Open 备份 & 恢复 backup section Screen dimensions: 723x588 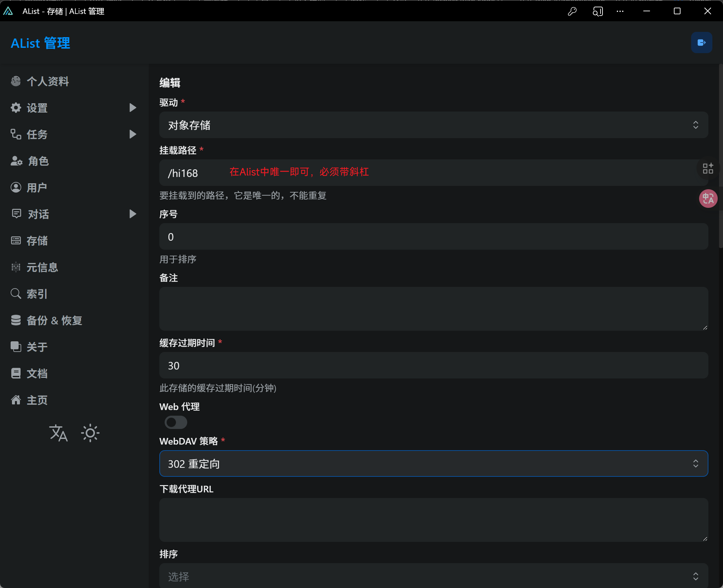pyautogui.click(x=54, y=320)
